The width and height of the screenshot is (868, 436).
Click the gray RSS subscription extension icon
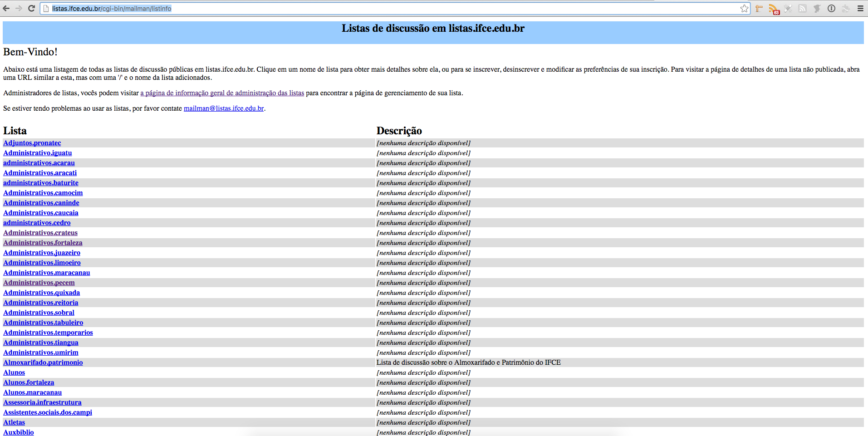[803, 8]
